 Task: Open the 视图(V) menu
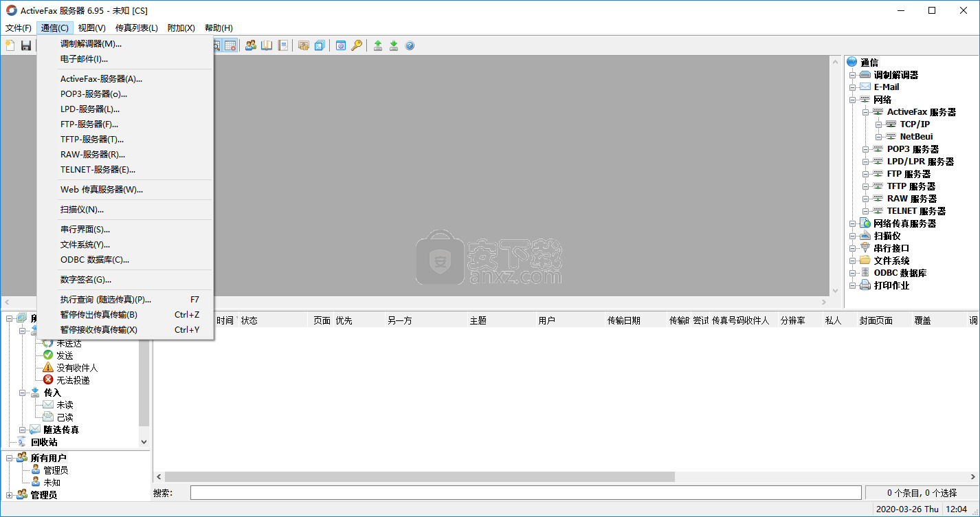point(91,28)
